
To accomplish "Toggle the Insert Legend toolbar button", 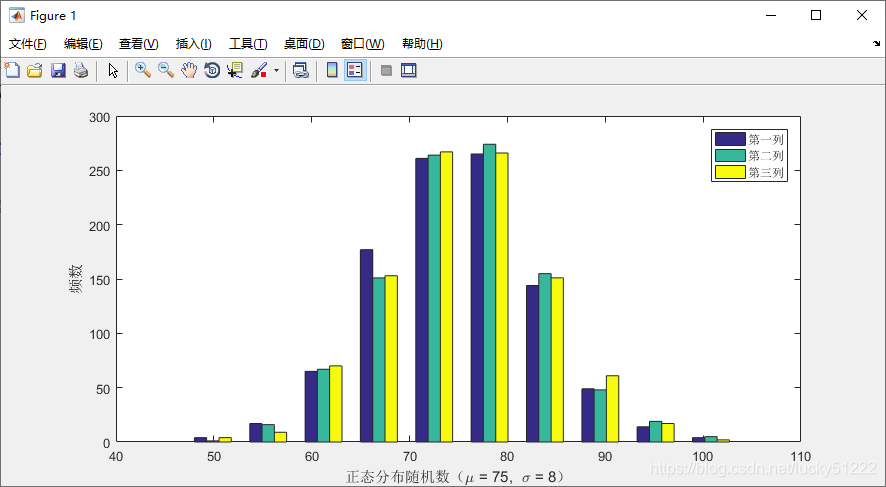I will point(355,70).
